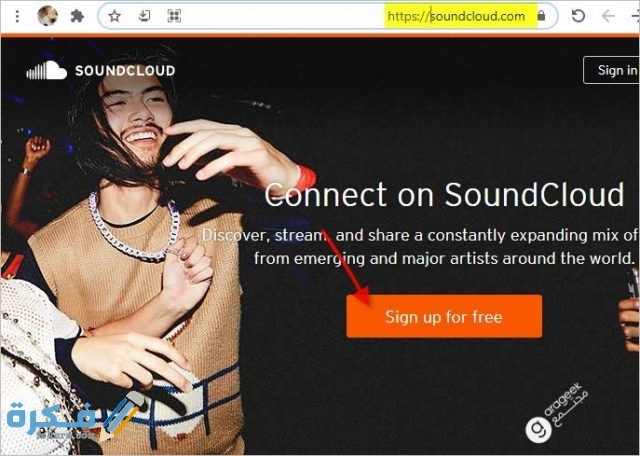Go forward using the arrow at toolbar edge
640x456 pixels.
coord(635,16)
